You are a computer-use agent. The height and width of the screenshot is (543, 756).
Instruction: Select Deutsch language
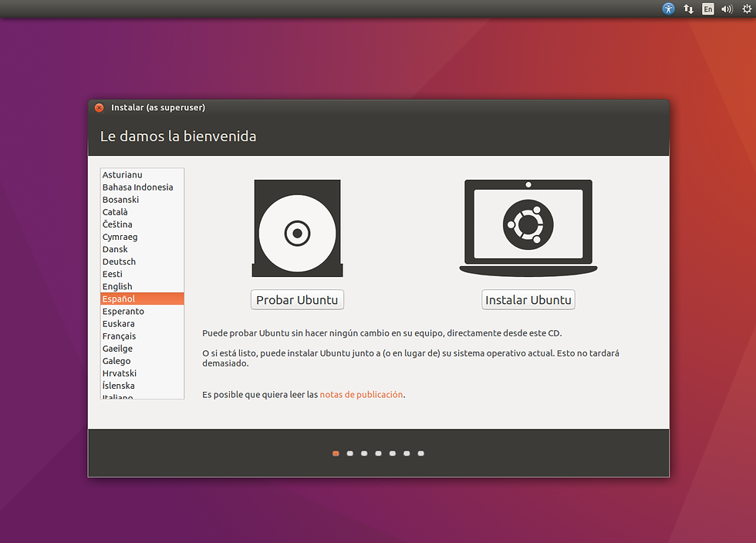pyautogui.click(x=142, y=261)
